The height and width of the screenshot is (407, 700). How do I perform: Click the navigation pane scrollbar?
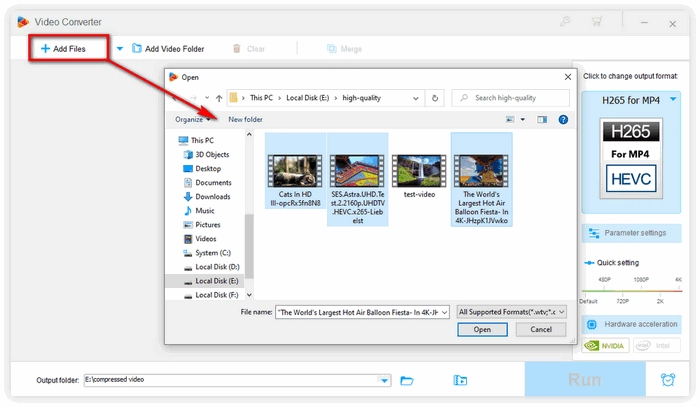249,245
